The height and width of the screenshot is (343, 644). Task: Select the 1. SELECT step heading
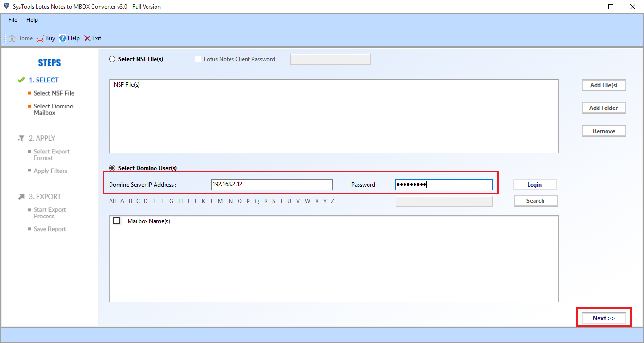[x=44, y=80]
